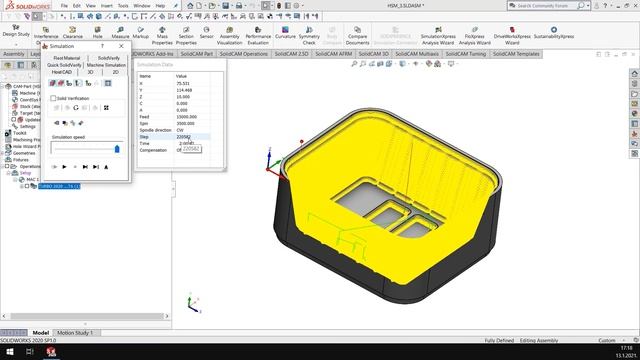This screenshot has height=360, width=640.
Task: Select the Step row in Simulation Data
Action: 174,137
